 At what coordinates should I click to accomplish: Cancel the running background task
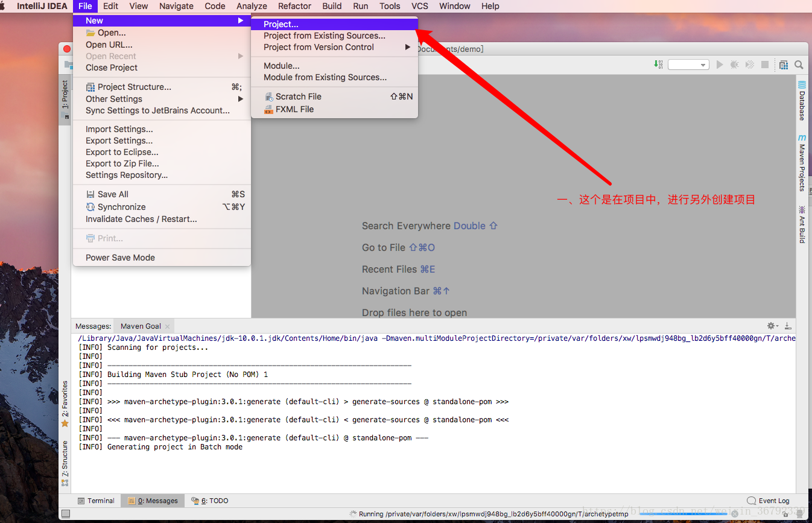click(735, 514)
